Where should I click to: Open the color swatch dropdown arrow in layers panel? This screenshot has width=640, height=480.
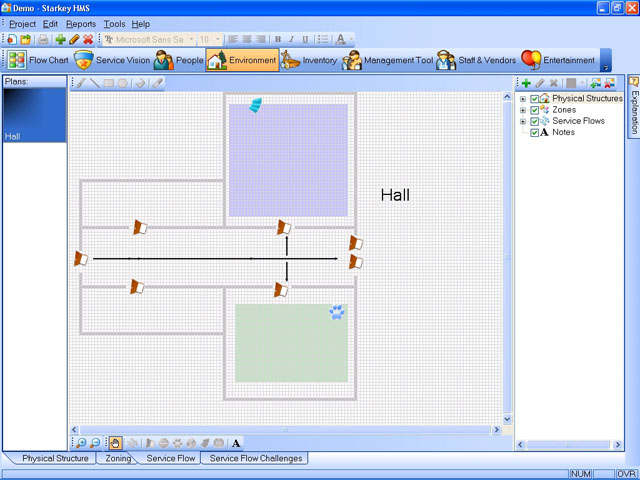pos(582,83)
